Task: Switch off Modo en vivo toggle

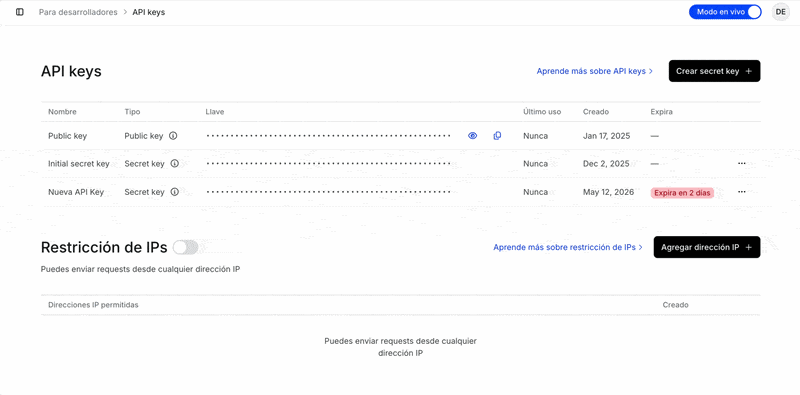Action: click(725, 12)
